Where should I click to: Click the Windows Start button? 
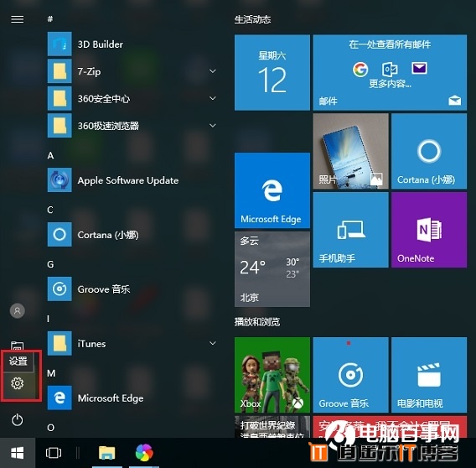[18, 453]
